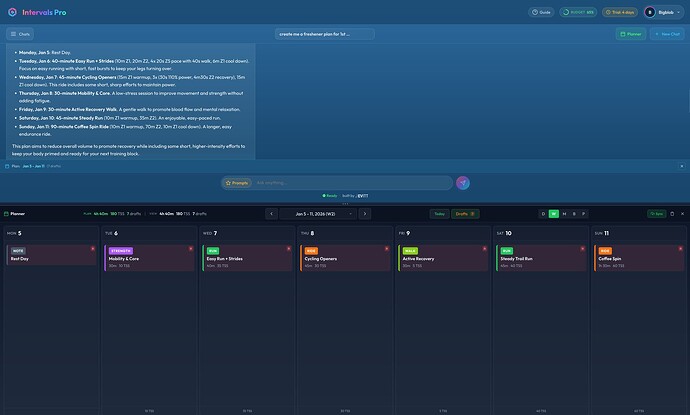Click the Today button in planner

439,214
